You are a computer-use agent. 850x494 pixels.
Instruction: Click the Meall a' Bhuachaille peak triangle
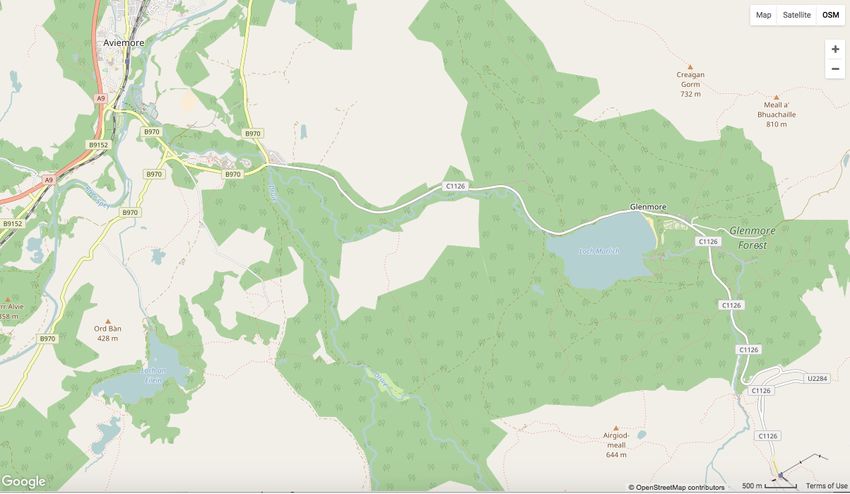[776, 97]
